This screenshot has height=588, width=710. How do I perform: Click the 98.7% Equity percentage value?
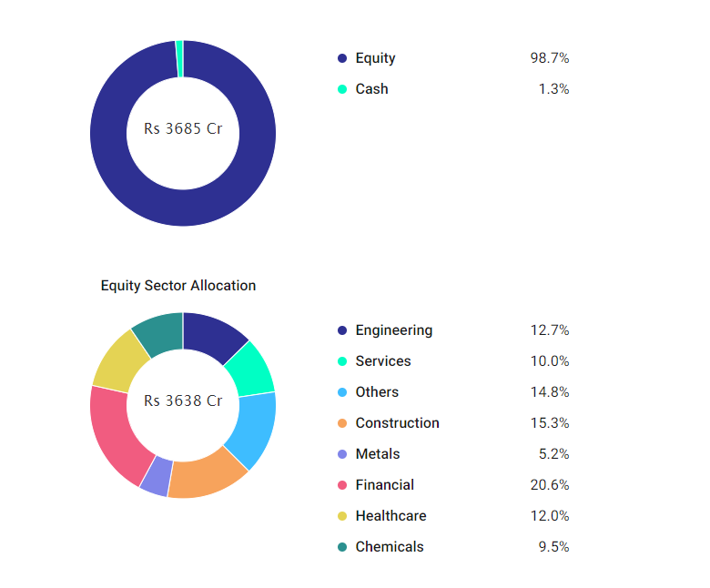coord(549,58)
